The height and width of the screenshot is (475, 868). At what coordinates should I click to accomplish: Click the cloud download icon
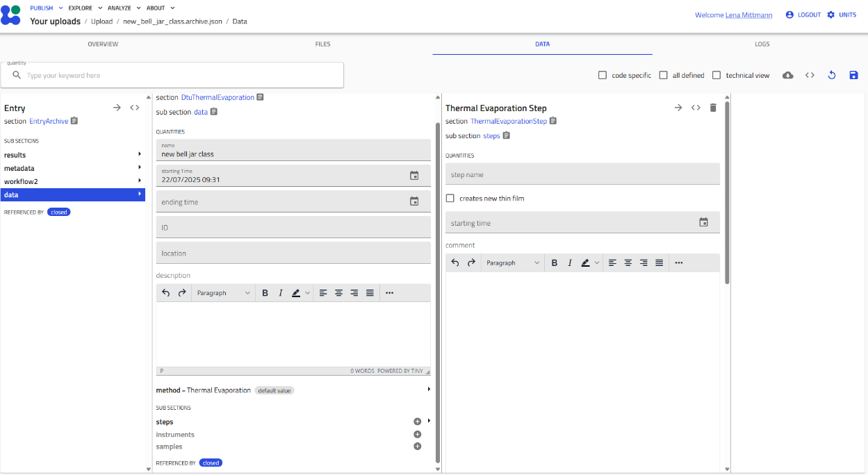787,75
